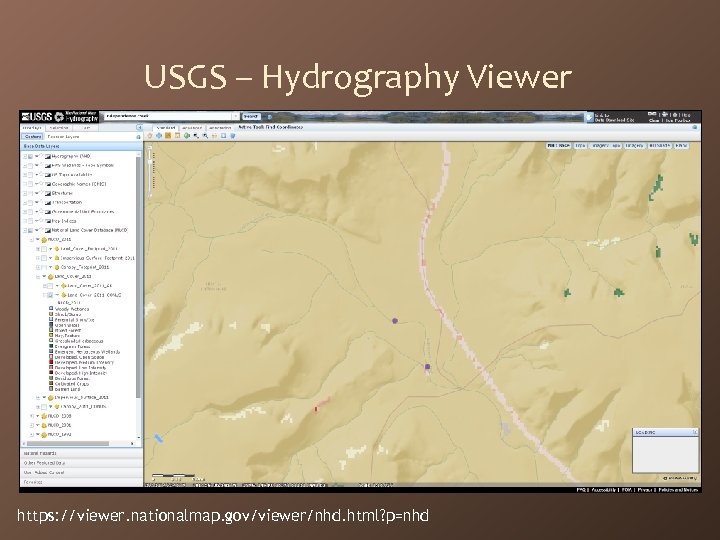Switch to the Selection panel tab
Viewport: 720px width, 540px height.
pyautogui.click(x=59, y=128)
